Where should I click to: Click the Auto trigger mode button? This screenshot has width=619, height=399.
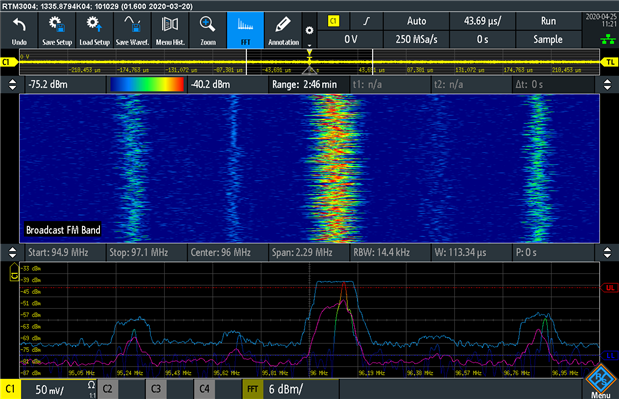416,21
